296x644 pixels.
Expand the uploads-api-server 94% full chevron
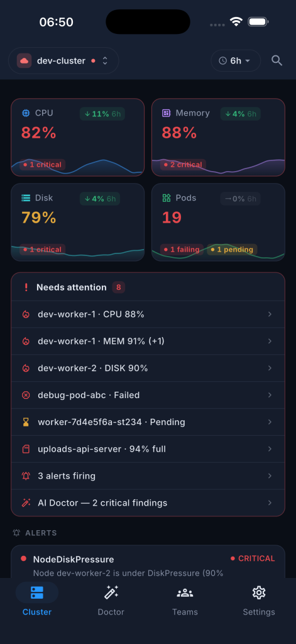[270, 449]
